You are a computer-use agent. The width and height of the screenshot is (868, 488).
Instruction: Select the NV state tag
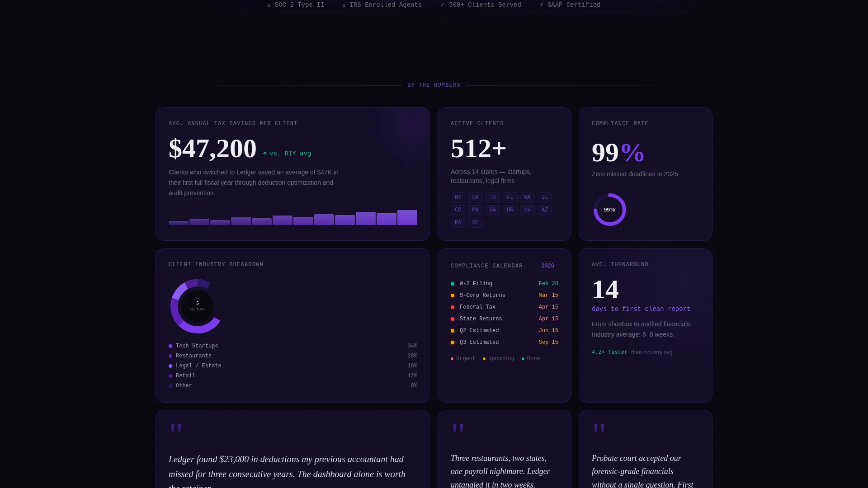(x=528, y=210)
